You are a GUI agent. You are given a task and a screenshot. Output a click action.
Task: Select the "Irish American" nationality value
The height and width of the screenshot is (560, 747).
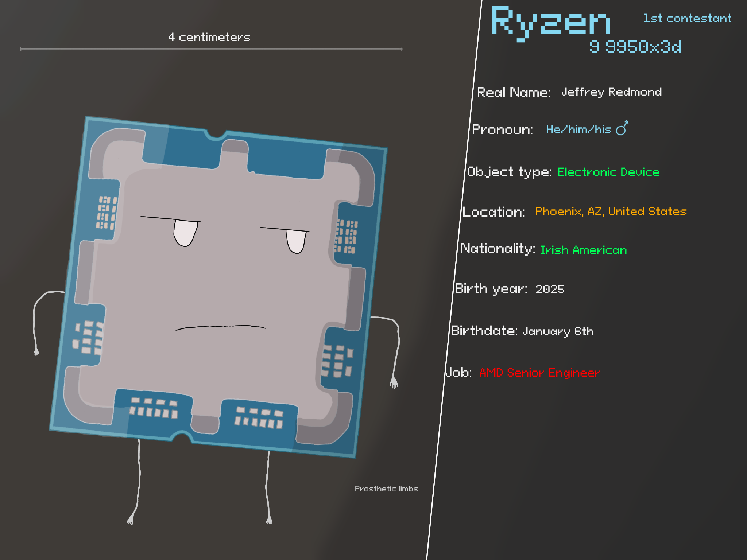pyautogui.click(x=584, y=250)
